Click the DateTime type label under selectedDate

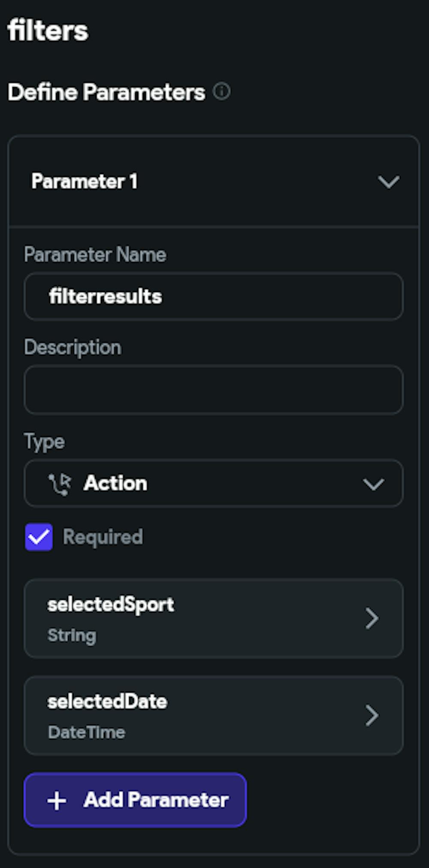pyautogui.click(x=87, y=732)
